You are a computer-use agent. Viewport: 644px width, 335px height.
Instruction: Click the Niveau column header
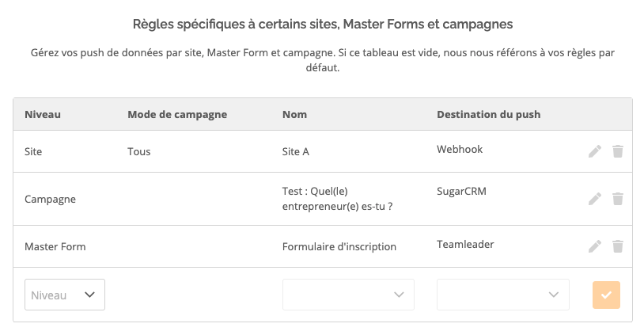(x=43, y=114)
